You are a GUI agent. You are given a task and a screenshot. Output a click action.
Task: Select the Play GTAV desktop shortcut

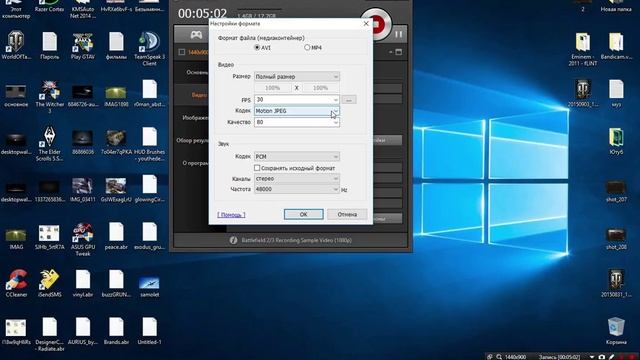click(83, 46)
